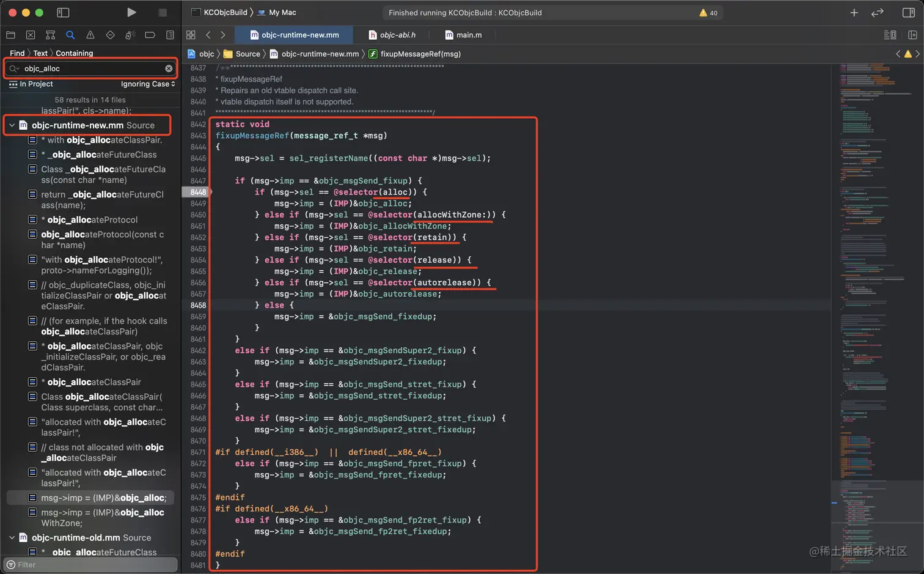Switch to the objc-abi.h tab
924x574 pixels.
[x=392, y=35]
